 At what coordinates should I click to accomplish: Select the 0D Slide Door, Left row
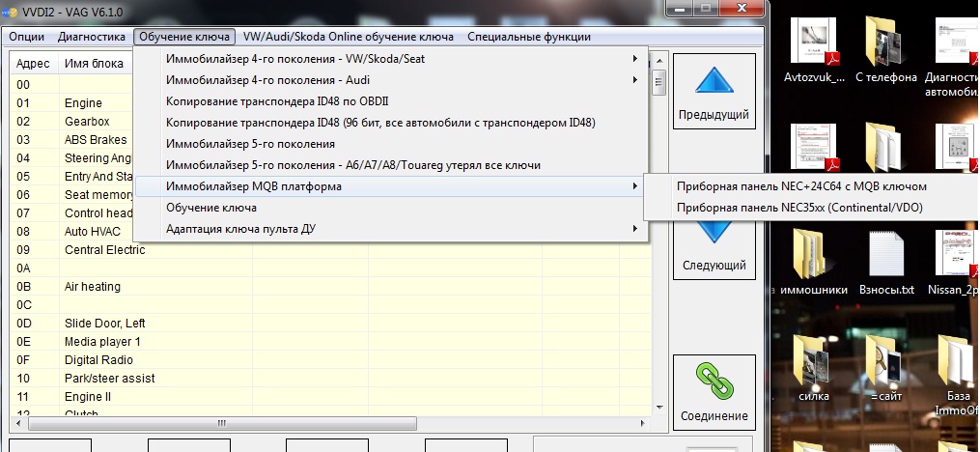click(330, 324)
